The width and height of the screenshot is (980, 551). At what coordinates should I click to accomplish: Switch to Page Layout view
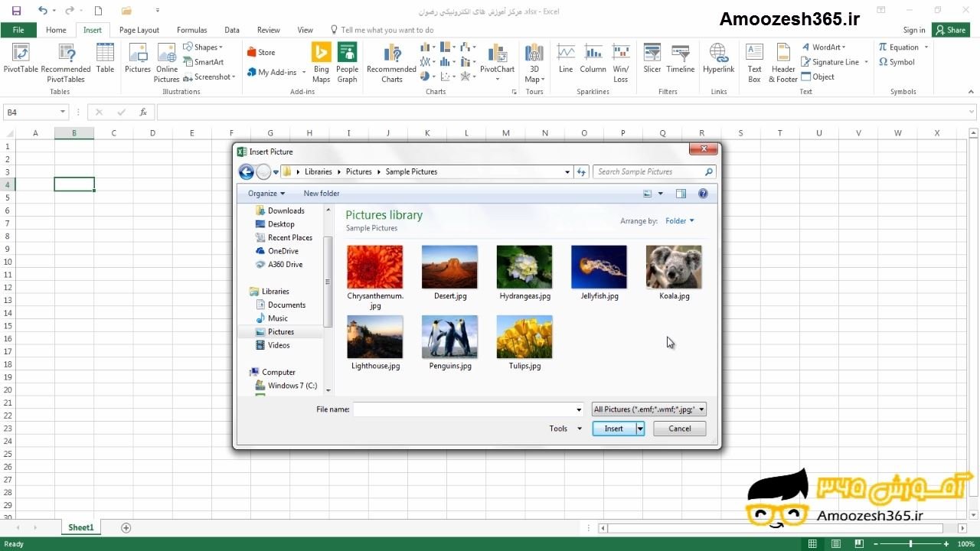click(838, 544)
